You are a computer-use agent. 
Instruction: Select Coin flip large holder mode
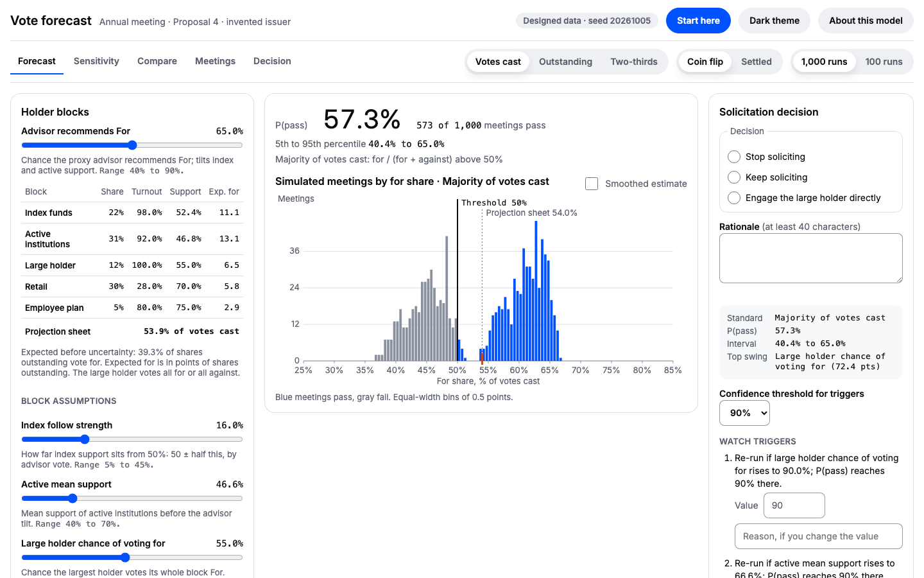pos(705,62)
